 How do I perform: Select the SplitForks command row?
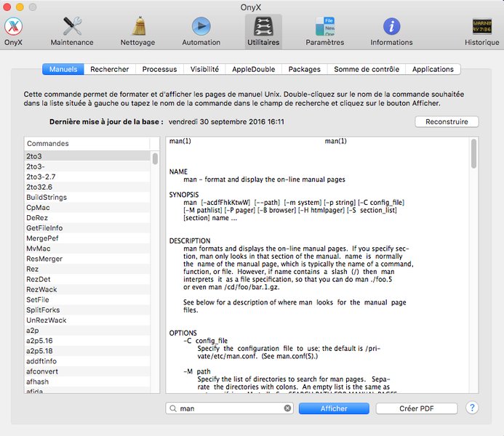click(87, 310)
